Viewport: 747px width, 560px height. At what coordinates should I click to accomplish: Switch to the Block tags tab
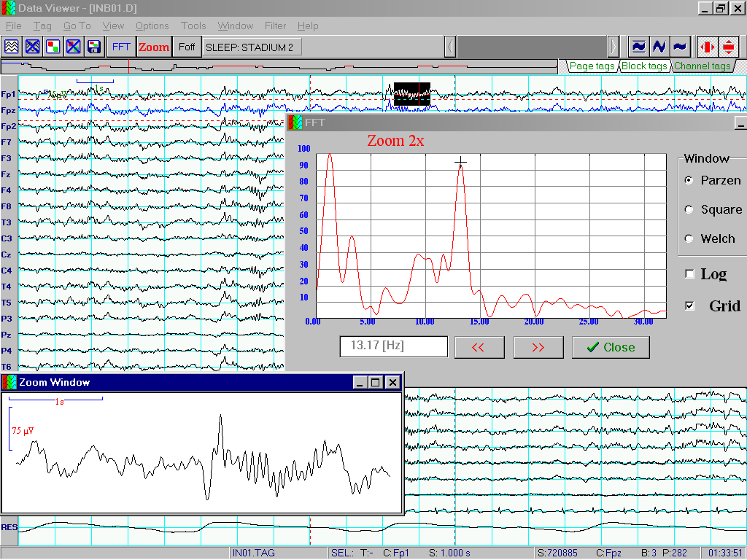[643, 66]
